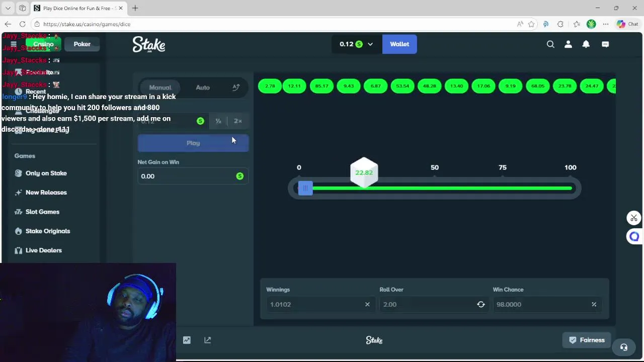Screen dimensions: 644x362
Task: Open browser profile avatar
Action: 591,24
